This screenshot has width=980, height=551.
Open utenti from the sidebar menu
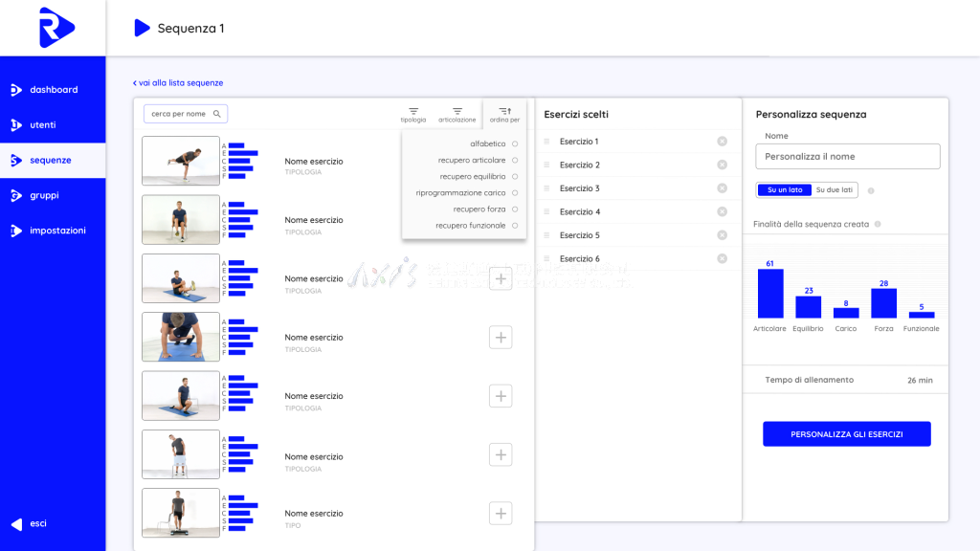click(16, 124)
